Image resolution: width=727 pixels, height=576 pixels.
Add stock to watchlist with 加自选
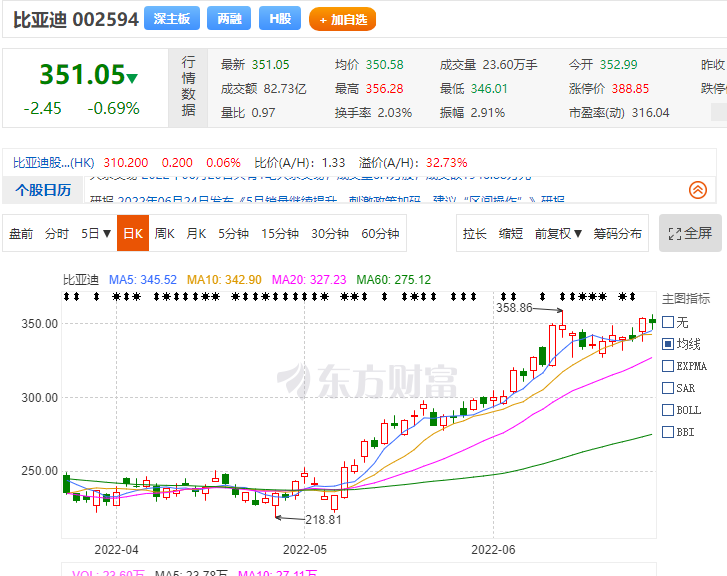pyautogui.click(x=342, y=19)
